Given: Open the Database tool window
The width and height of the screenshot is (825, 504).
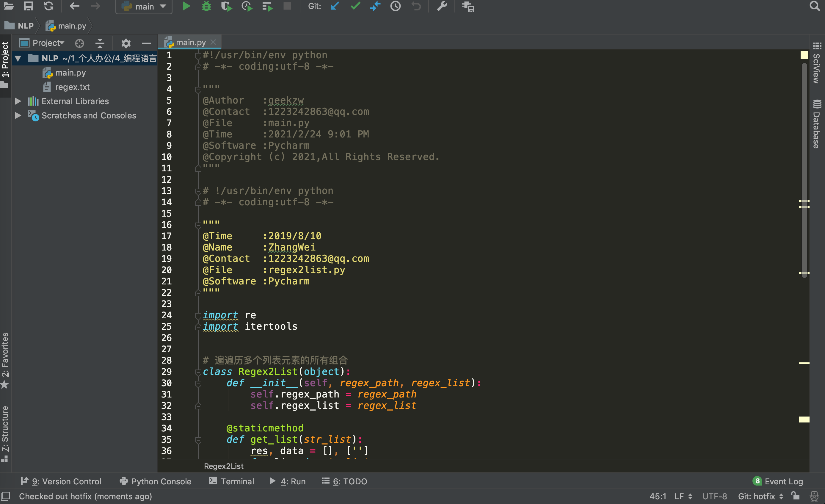Looking at the screenshot, I should 817,120.
